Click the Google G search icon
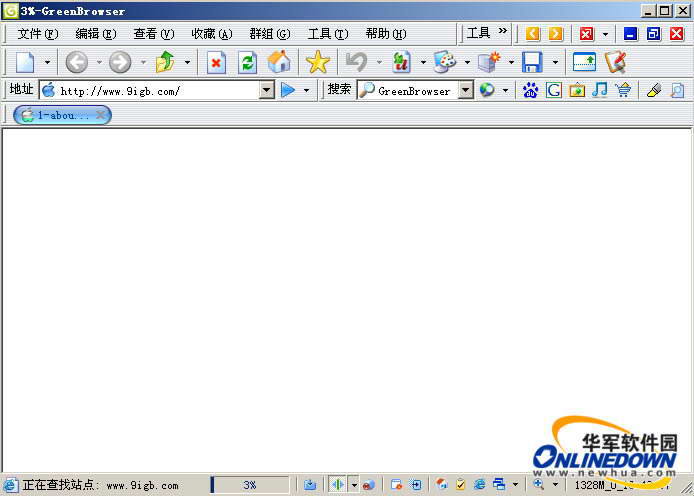 (554, 90)
